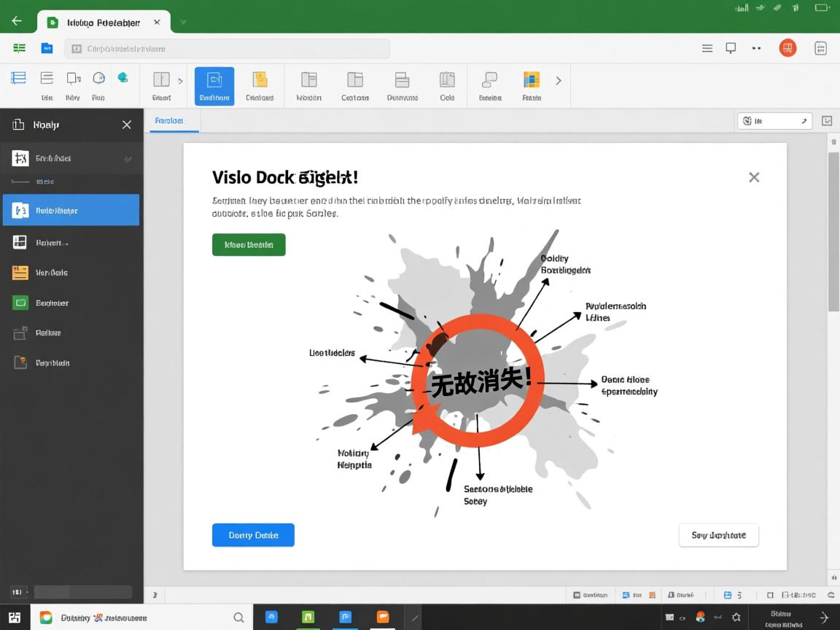Click the address field in top toolbar

[x=227, y=49]
